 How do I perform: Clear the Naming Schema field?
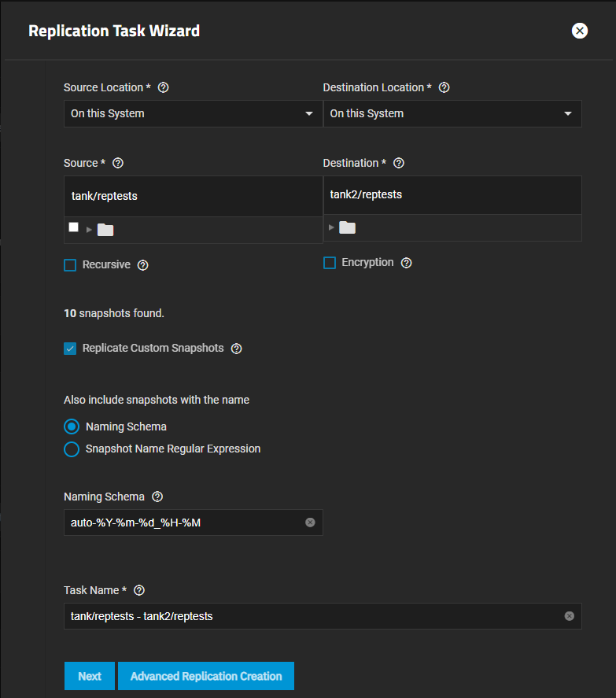click(310, 523)
